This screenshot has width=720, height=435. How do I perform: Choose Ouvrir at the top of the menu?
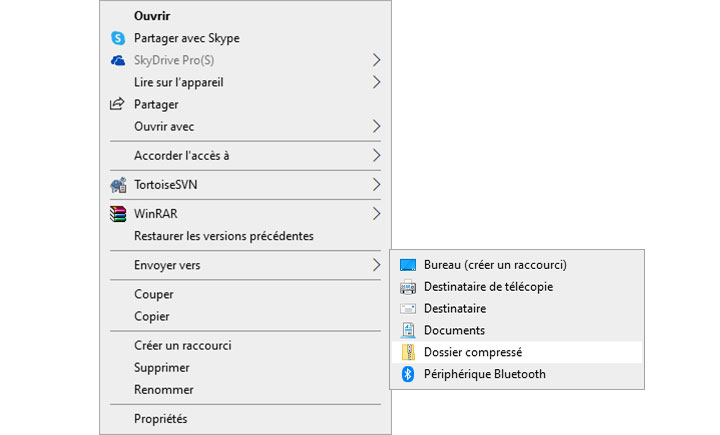152,16
